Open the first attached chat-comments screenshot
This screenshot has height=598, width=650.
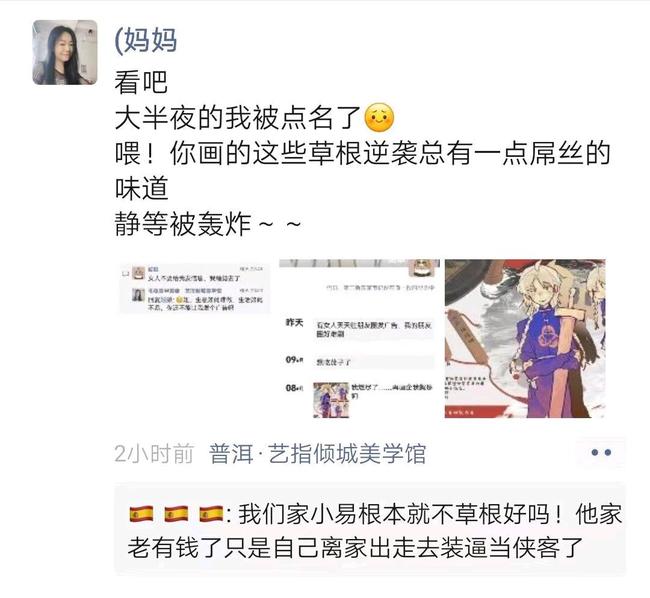(195, 288)
